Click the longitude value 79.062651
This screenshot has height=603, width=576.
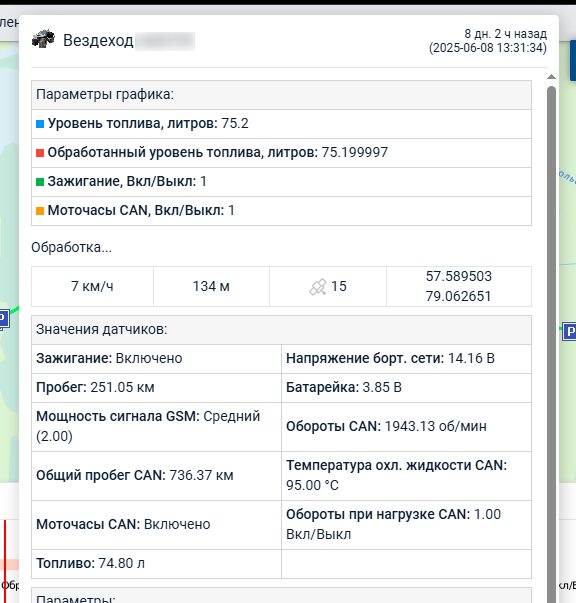pyautogui.click(x=458, y=297)
